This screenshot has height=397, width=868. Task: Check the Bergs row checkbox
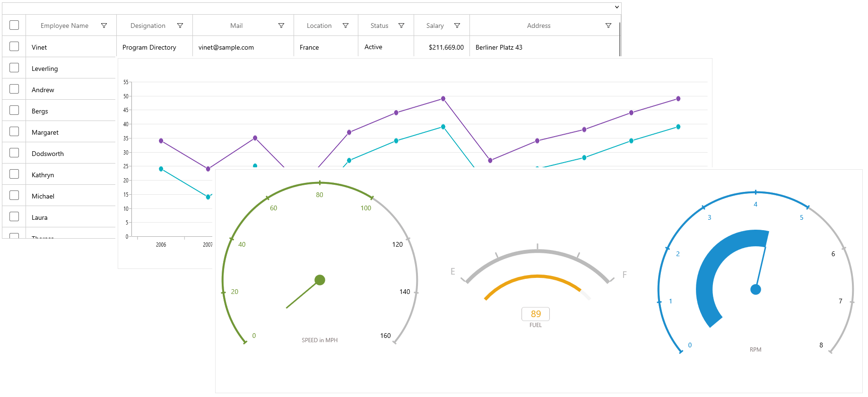point(14,110)
